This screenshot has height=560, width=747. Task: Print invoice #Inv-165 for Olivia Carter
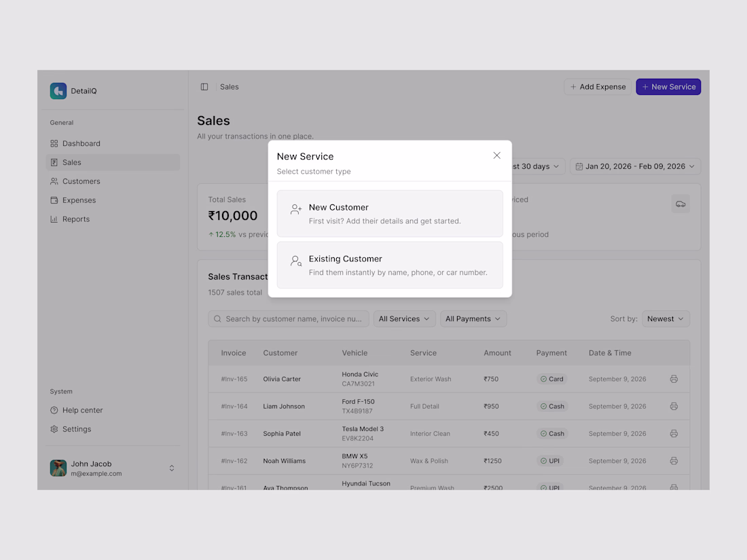pyautogui.click(x=674, y=379)
